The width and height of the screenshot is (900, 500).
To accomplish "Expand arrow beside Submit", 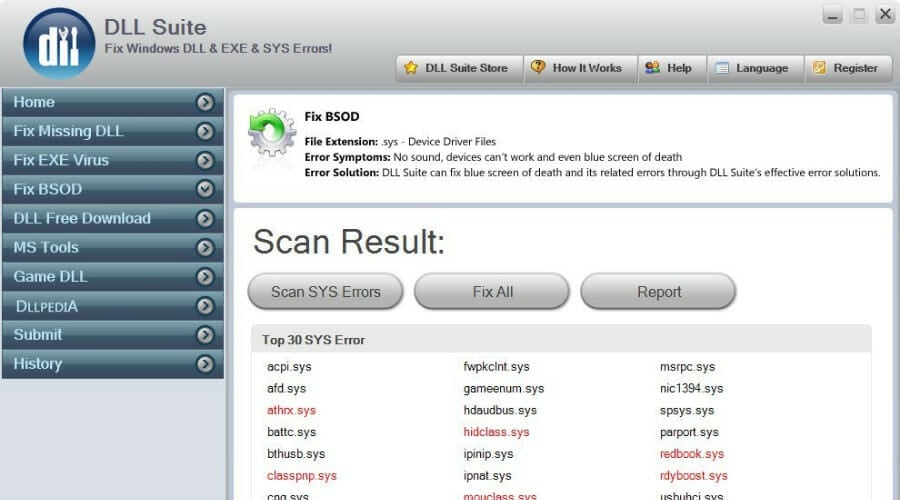I will (x=205, y=335).
